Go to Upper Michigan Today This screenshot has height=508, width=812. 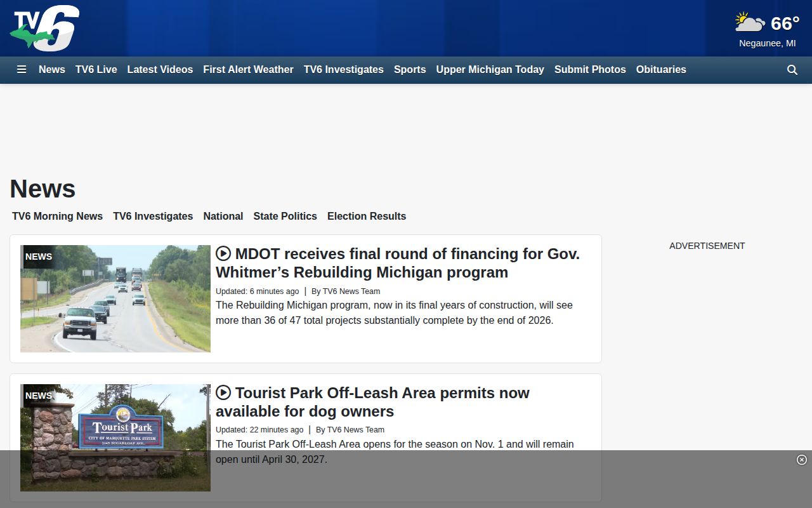click(490, 70)
